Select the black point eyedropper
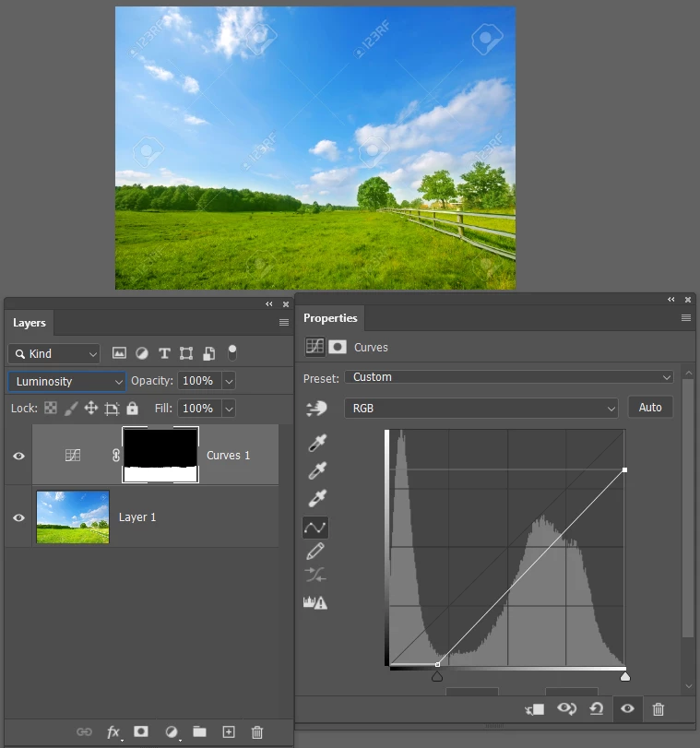The height and width of the screenshot is (748, 700). (x=317, y=443)
